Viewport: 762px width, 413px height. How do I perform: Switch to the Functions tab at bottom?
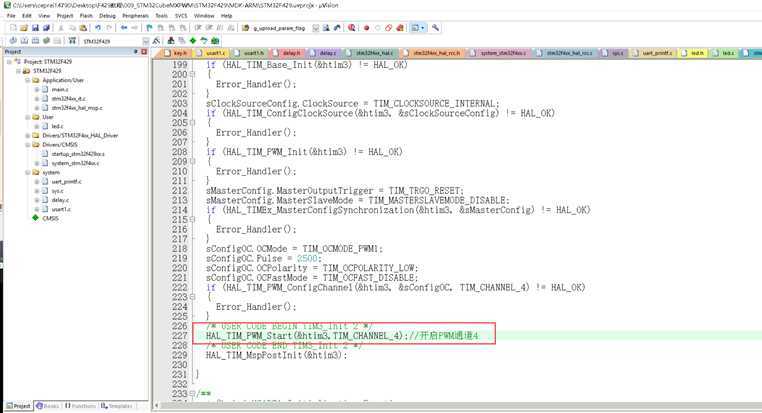coord(81,406)
